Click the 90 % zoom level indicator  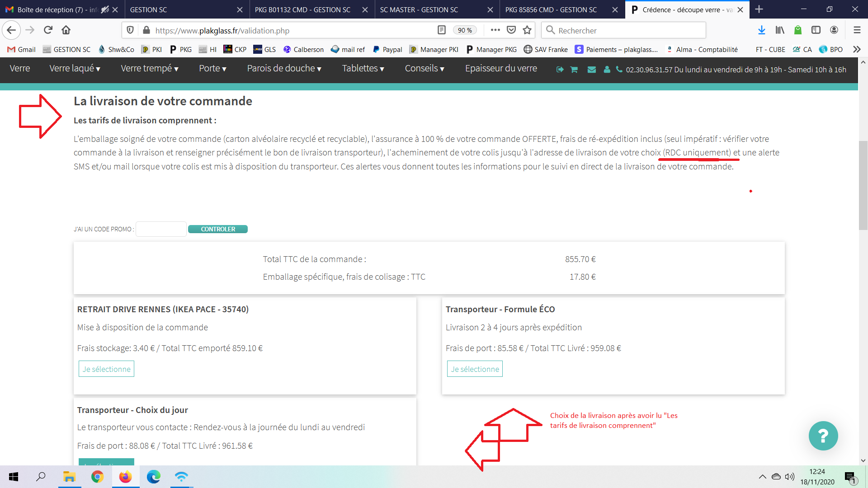click(x=465, y=30)
